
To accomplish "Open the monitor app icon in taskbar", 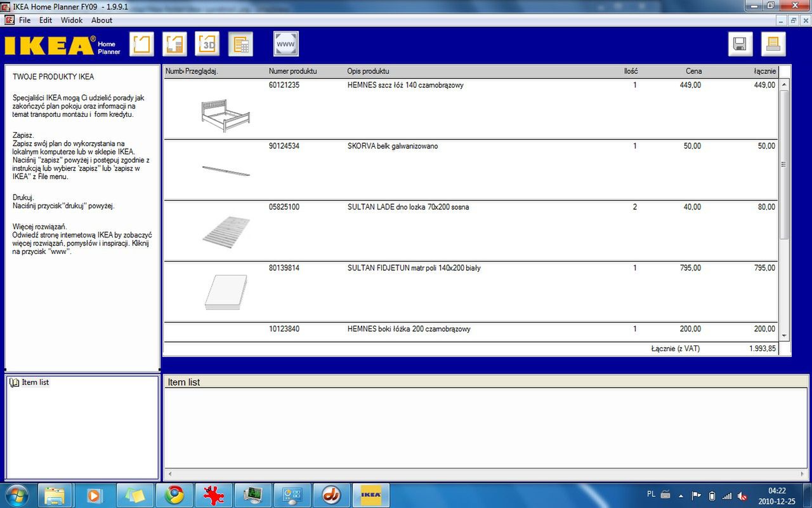I will coord(253,495).
